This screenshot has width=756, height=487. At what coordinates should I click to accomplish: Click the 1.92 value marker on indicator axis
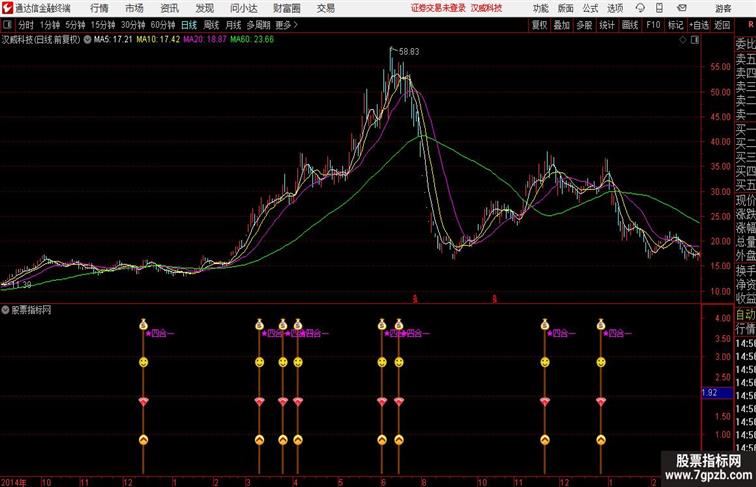[x=717, y=392]
